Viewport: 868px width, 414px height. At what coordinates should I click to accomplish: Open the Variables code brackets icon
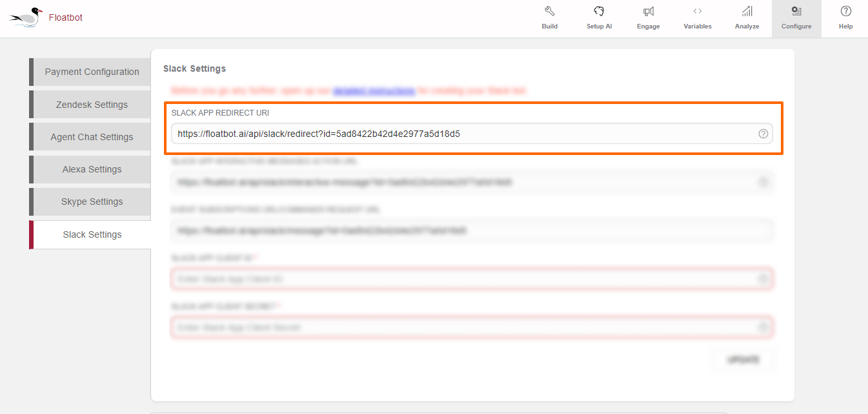(698, 11)
